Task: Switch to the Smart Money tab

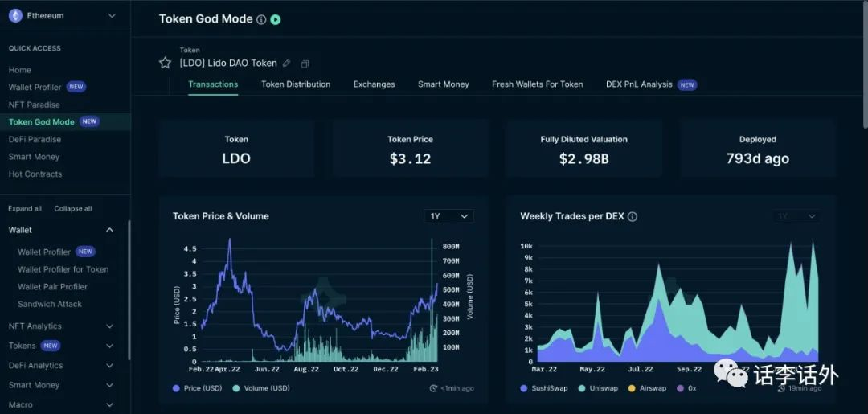Action: (444, 84)
